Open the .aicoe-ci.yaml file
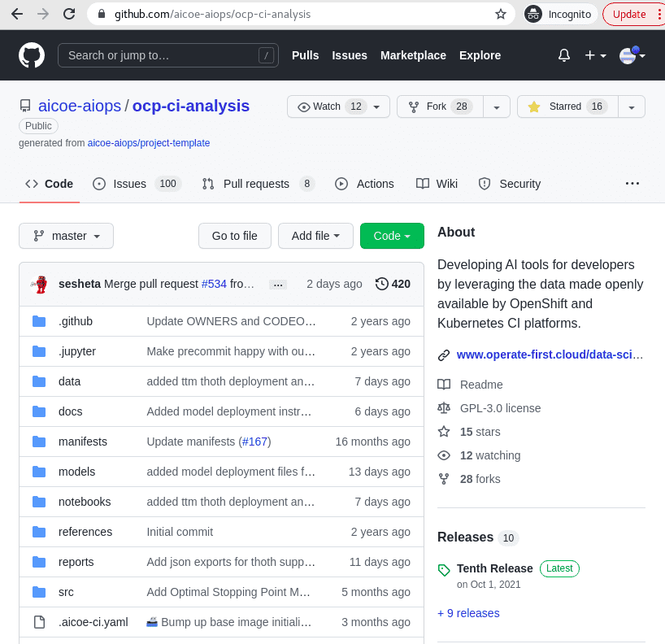The height and width of the screenshot is (644, 665). [x=93, y=622]
